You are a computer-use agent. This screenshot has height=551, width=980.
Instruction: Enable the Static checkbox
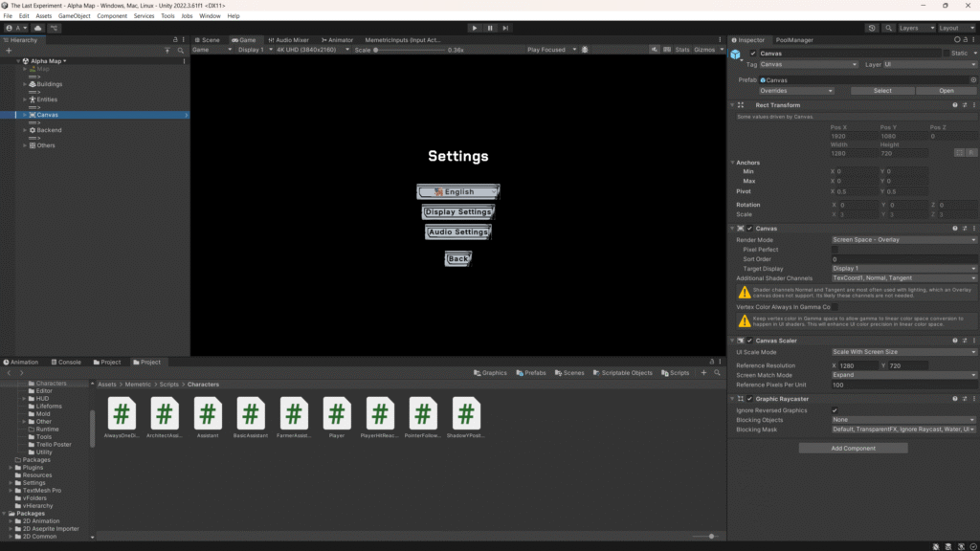click(x=945, y=54)
